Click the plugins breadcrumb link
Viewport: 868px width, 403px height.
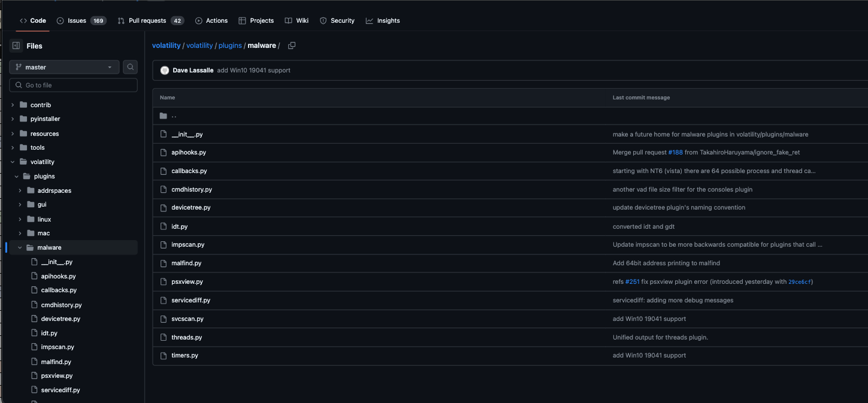[x=230, y=46]
